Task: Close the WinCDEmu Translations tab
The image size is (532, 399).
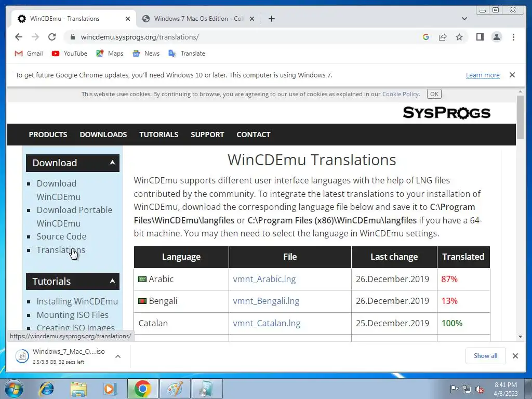Action: pyautogui.click(x=128, y=19)
